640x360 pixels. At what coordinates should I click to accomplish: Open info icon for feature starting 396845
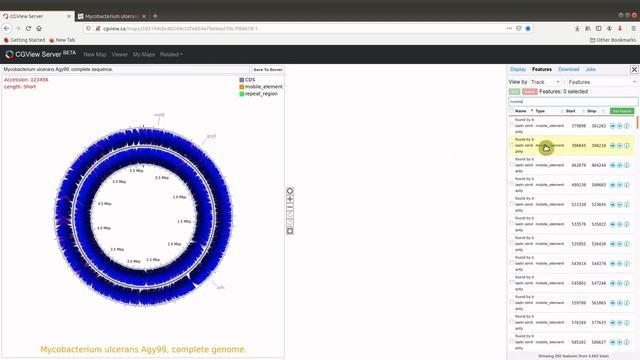click(x=627, y=146)
